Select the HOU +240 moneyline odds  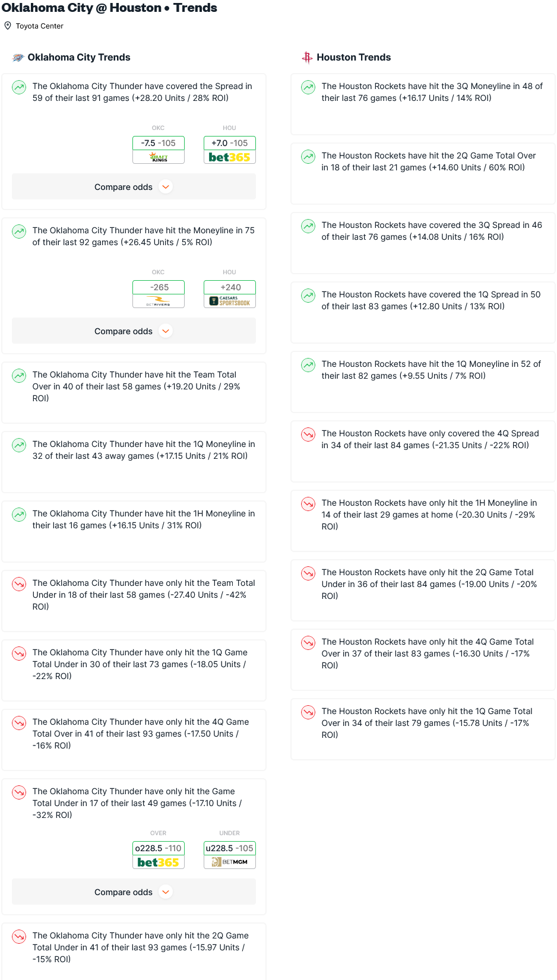pos(230,287)
